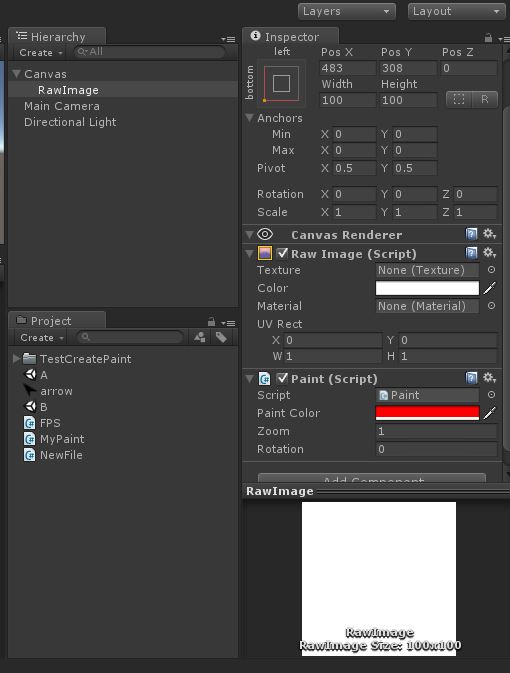
Task: Search by type icon in Project
Action: coord(200,337)
